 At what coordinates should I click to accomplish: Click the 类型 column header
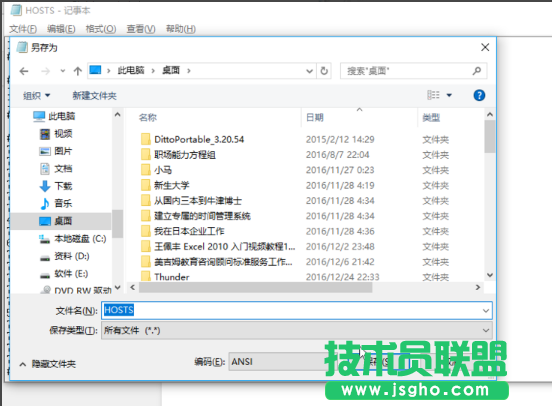click(x=431, y=118)
